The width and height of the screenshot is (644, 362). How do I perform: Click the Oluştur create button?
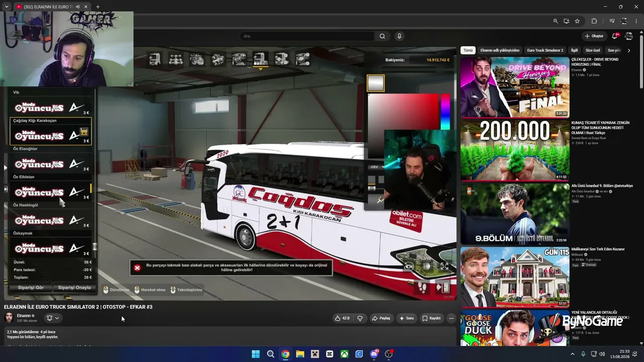(594, 36)
